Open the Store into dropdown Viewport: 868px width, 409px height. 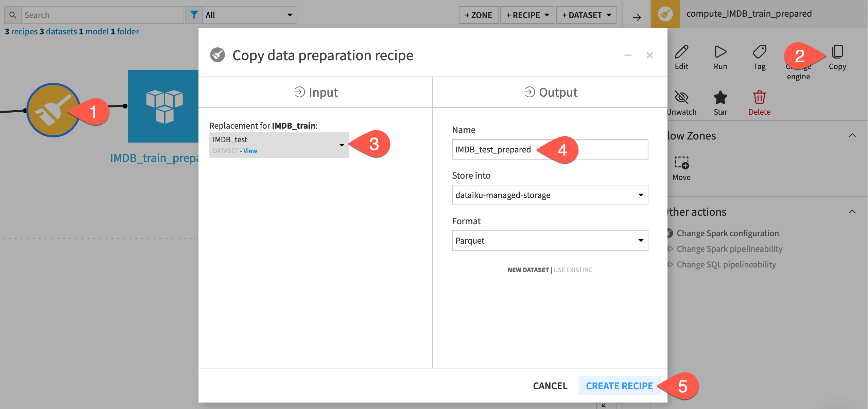[549, 195]
